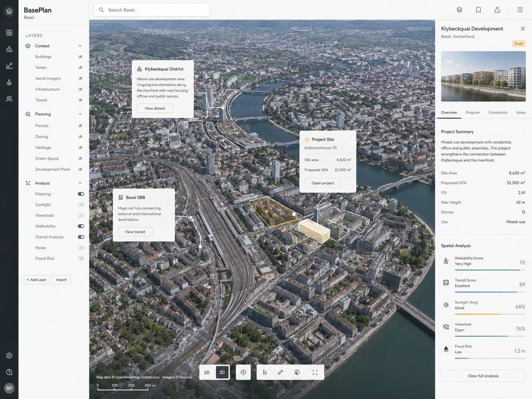Image resolution: width=532 pixels, height=399 pixels.
Task: Open the tree icon in left rail
Action: coord(9,82)
